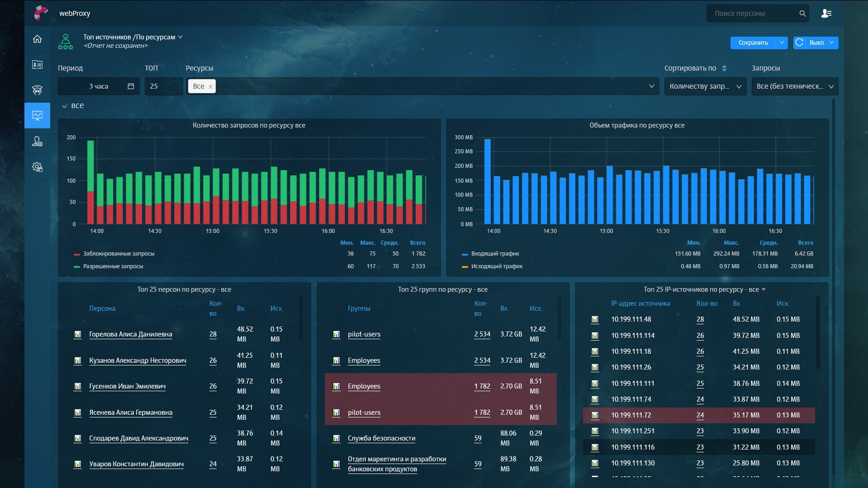868x488 pixels.
Task: Toggle the Разрешенные запросы legend series
Action: tap(113, 266)
